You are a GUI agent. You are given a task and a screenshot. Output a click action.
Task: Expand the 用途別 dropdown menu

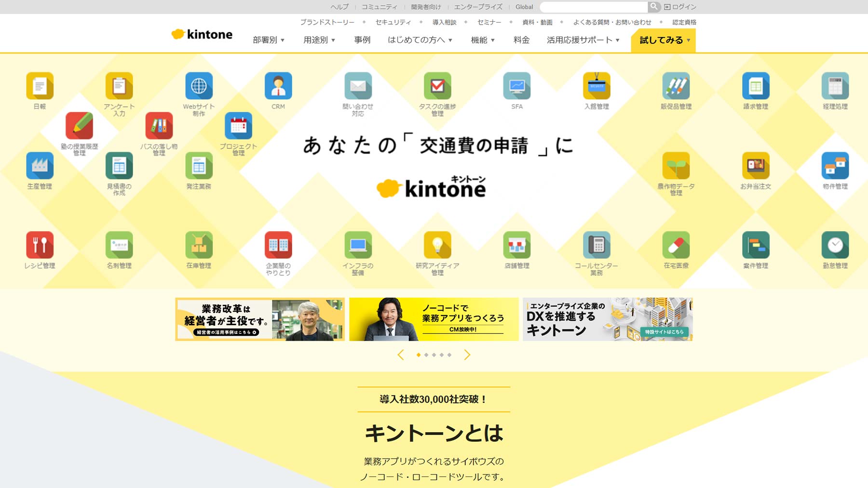click(x=319, y=40)
